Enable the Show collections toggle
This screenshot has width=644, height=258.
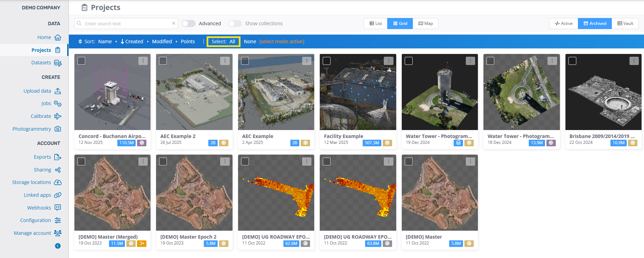pyautogui.click(x=235, y=24)
